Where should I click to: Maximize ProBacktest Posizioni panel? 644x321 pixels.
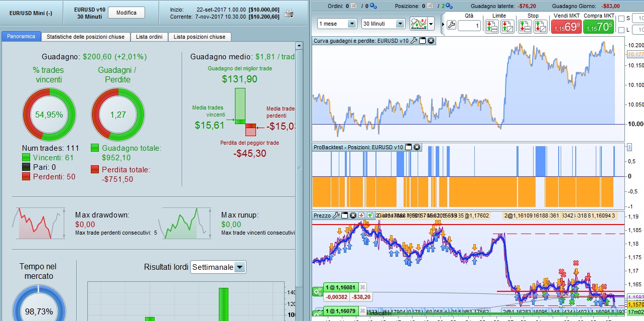coord(408,147)
